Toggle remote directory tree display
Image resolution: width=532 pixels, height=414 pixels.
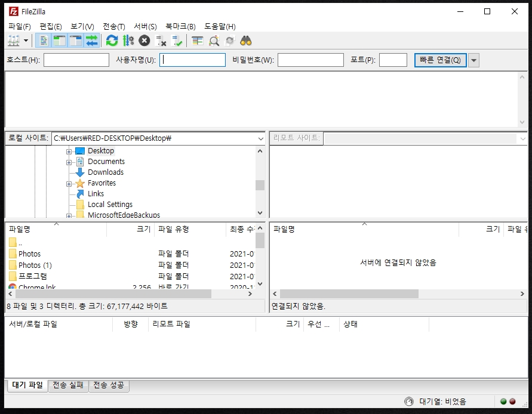coord(76,41)
